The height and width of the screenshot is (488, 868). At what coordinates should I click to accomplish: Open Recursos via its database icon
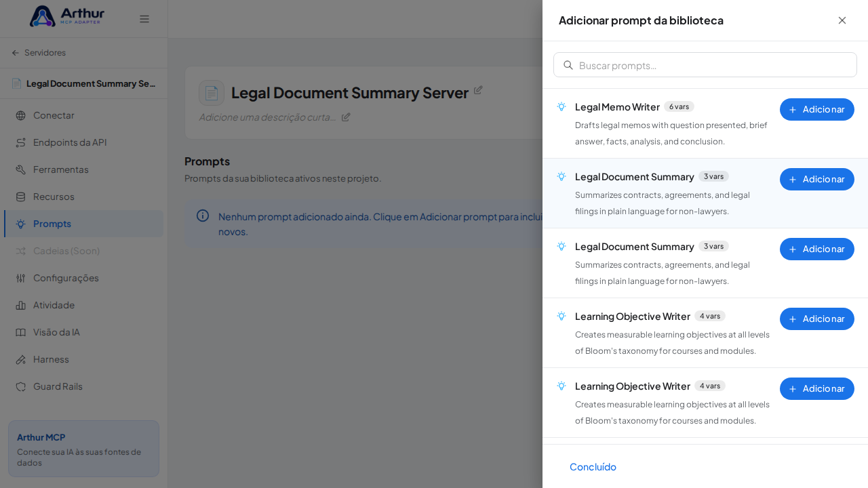[x=20, y=197]
